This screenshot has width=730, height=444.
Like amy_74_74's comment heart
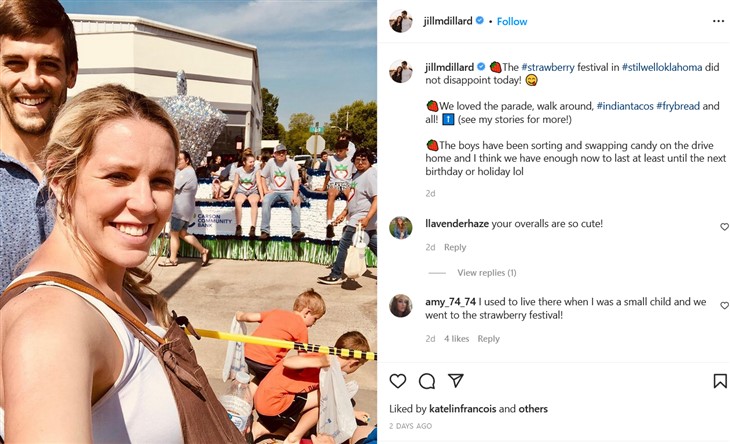pos(724,306)
